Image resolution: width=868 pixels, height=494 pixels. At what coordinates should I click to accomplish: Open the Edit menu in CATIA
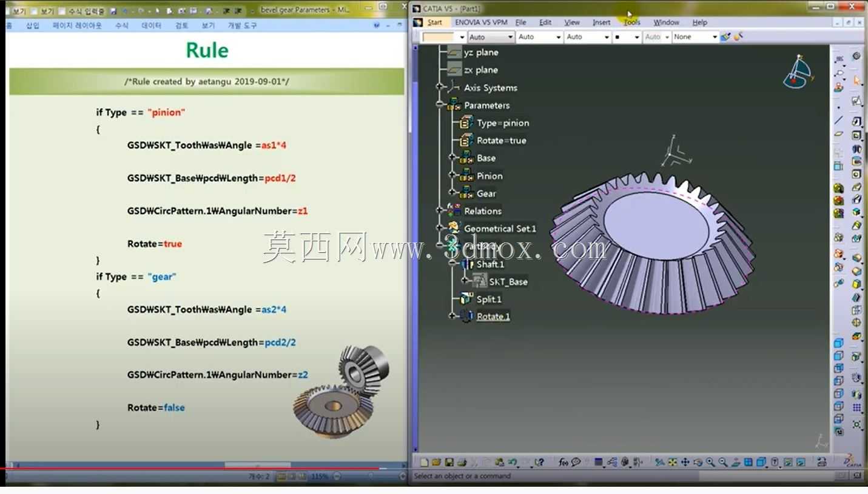pos(545,22)
